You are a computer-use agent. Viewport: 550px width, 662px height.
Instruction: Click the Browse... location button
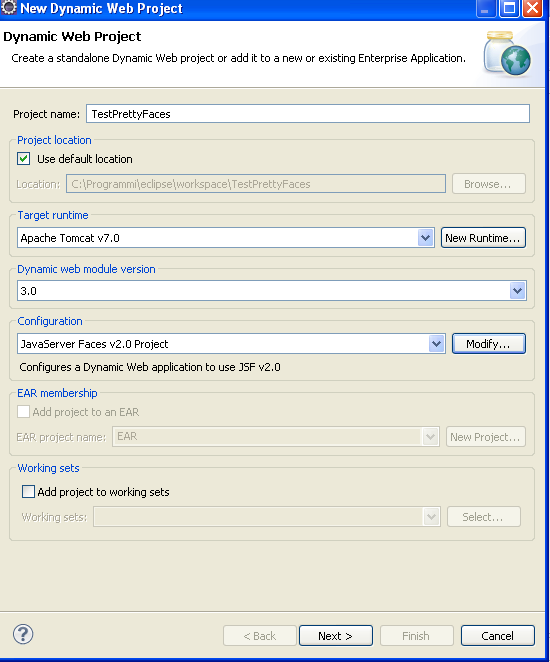[489, 184]
